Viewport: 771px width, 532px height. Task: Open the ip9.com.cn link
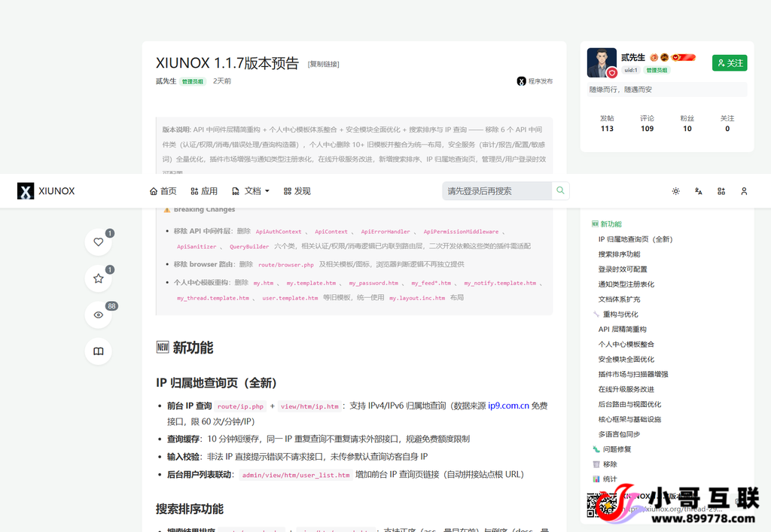(x=508, y=406)
